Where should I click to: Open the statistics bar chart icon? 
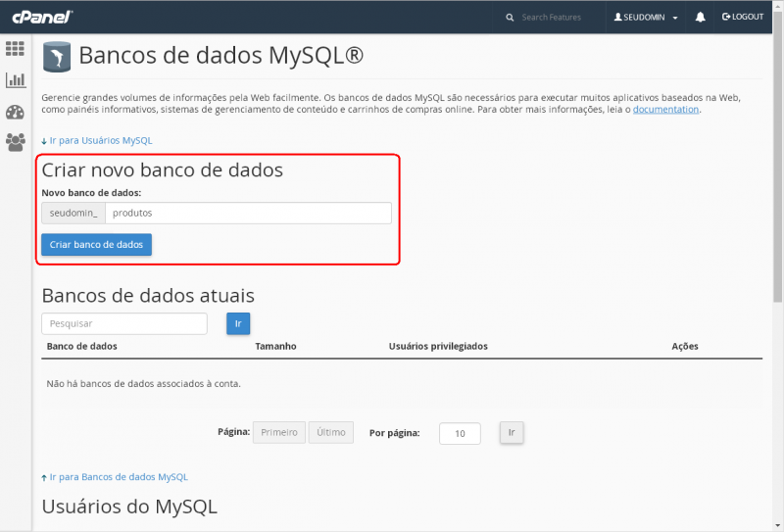tap(16, 80)
